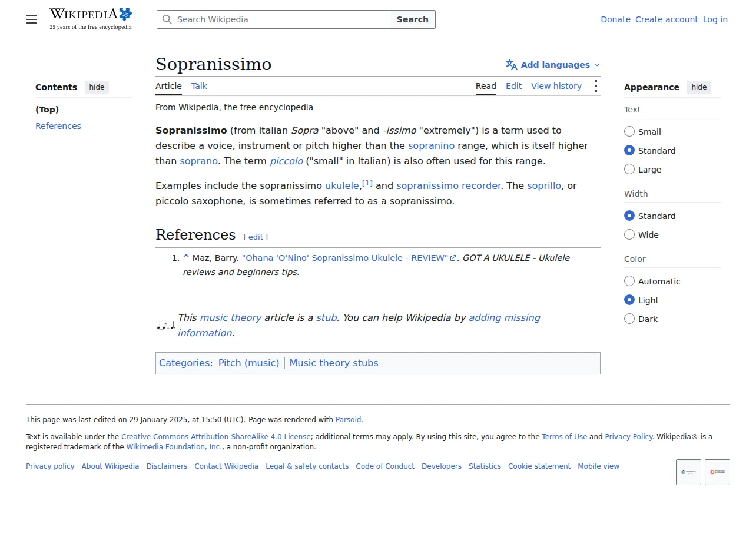Open the piccolo link
The width and height of the screenshot is (756, 537).
tap(287, 161)
